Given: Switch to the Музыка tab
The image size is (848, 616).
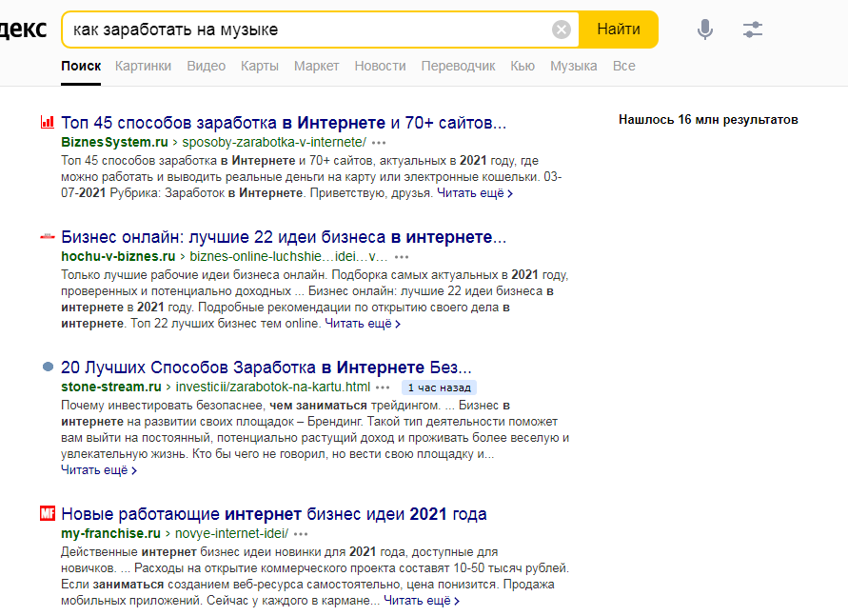Looking at the screenshot, I should click(574, 66).
